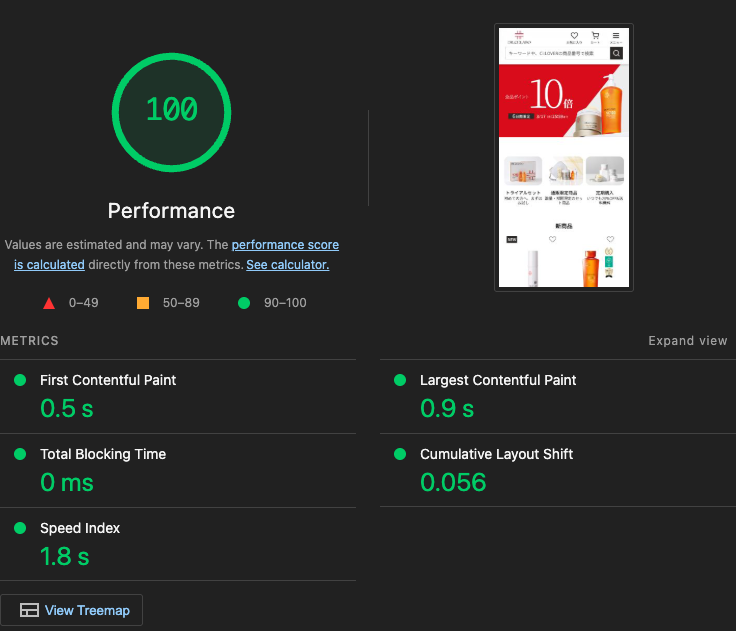Screen dimensions: 736x631
Task: Expand the Cumulative Layout Shift metric row
Action: point(496,454)
